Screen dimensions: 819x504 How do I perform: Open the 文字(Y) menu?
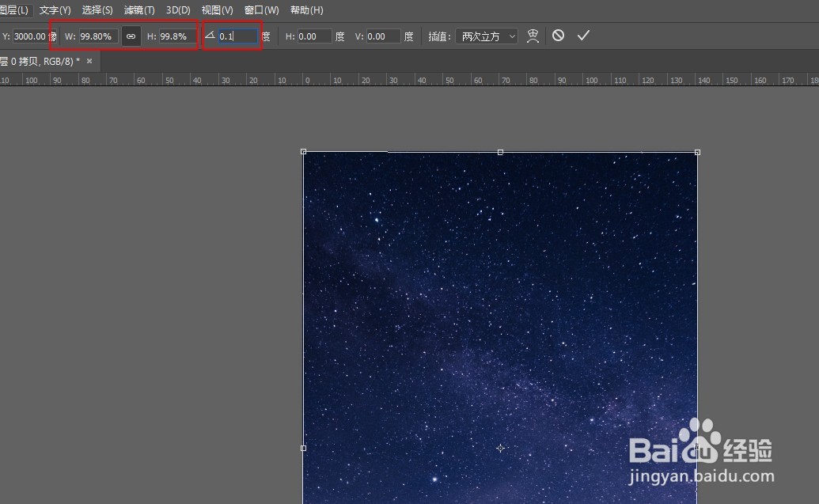[55, 10]
